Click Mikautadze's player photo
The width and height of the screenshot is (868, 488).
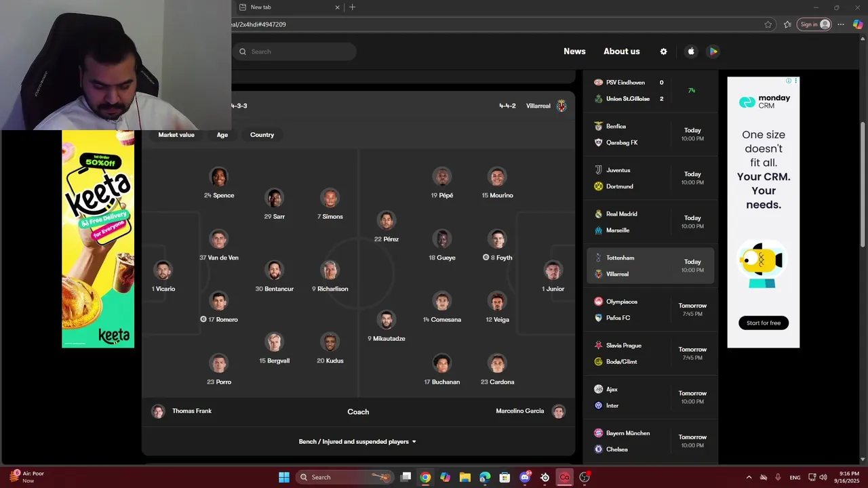[x=386, y=320]
